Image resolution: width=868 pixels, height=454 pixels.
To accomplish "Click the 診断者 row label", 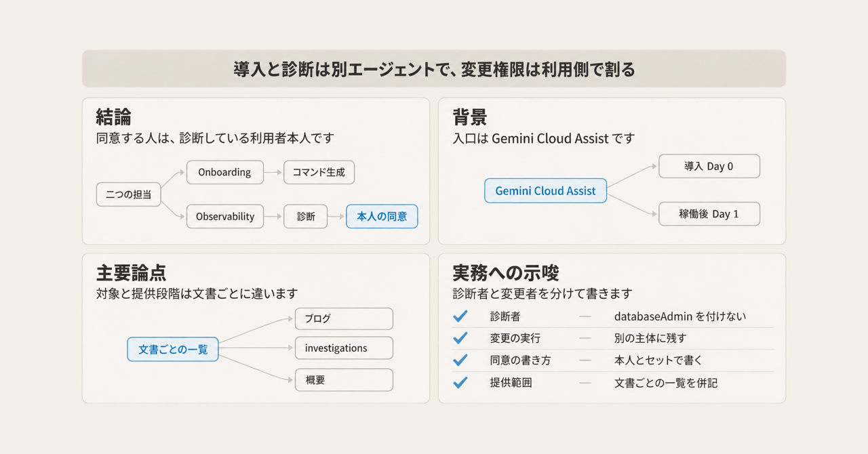I will pyautogui.click(x=505, y=316).
